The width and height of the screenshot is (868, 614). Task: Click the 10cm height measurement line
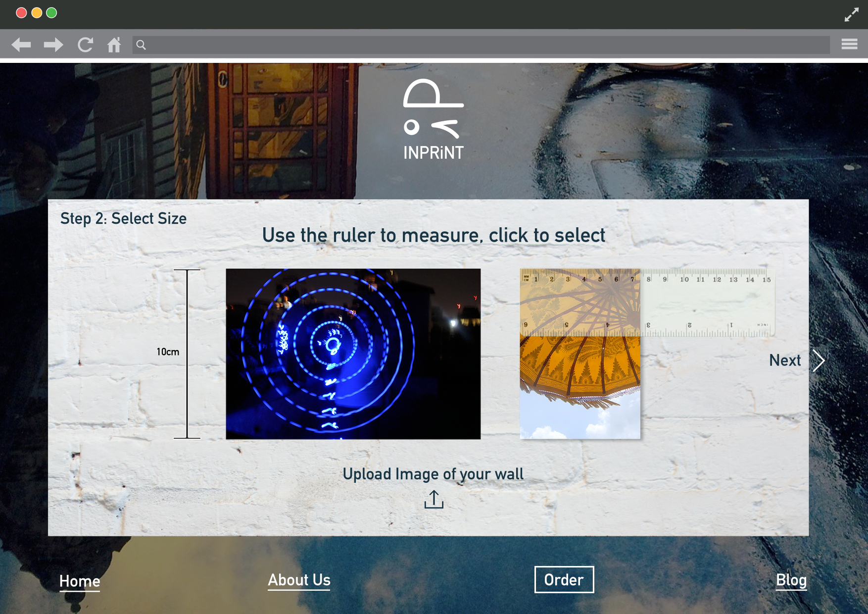187,354
